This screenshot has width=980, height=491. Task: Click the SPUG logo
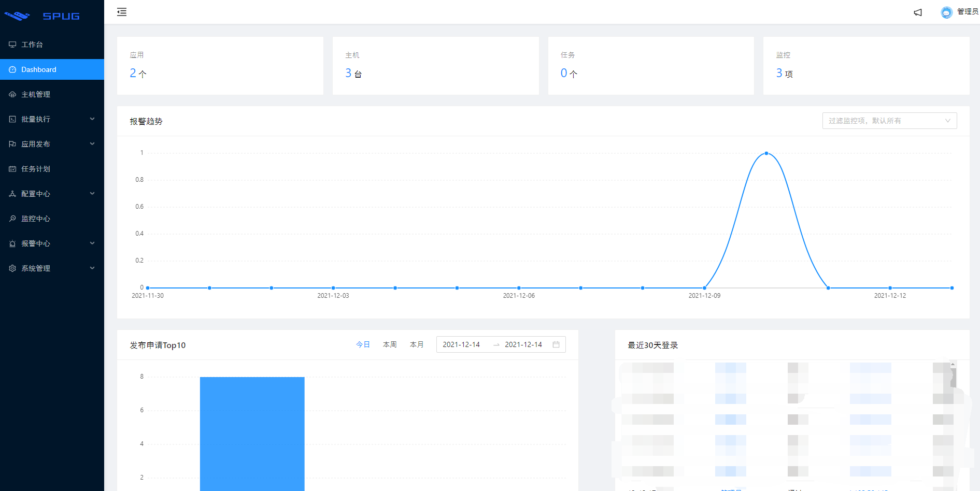(42, 16)
